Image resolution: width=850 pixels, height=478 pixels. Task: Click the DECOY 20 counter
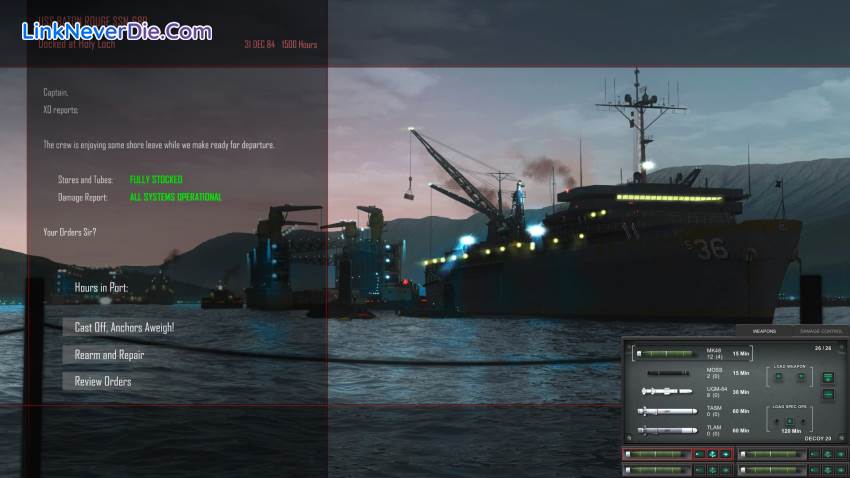click(817, 438)
